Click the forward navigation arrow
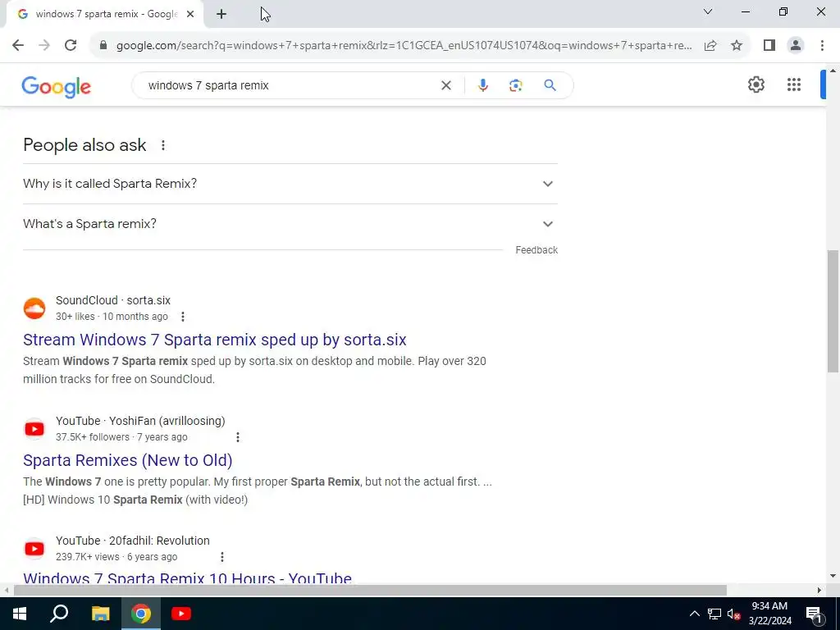Image resolution: width=840 pixels, height=630 pixels. pyautogui.click(x=44, y=46)
